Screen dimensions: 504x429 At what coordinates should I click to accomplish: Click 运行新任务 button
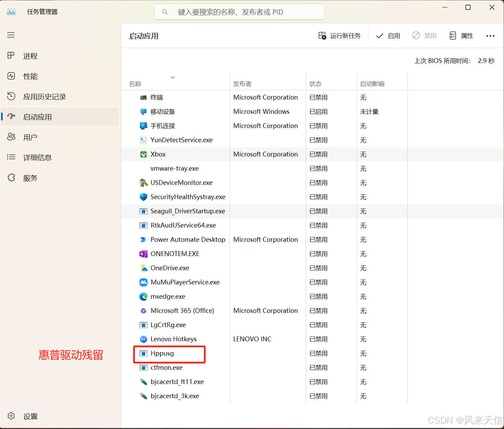coord(339,36)
